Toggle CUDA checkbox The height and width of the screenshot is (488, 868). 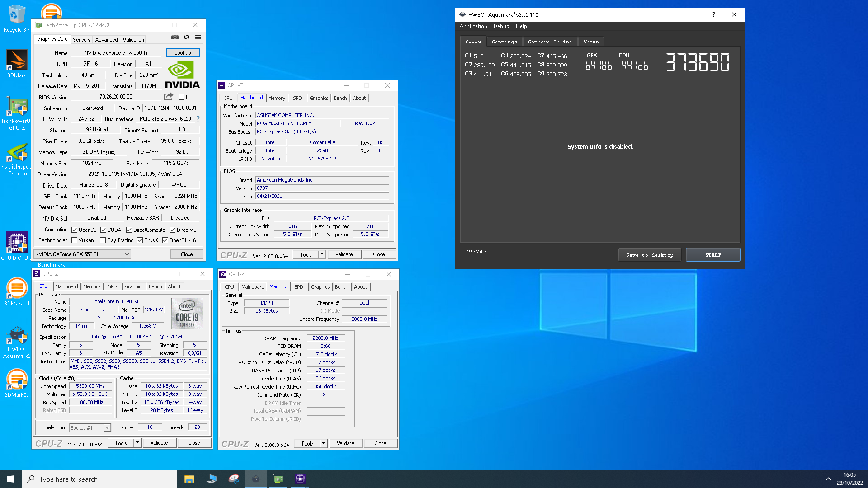(x=103, y=230)
